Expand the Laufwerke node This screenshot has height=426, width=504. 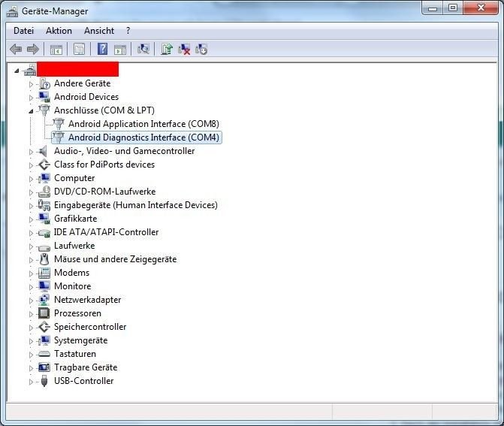point(31,246)
